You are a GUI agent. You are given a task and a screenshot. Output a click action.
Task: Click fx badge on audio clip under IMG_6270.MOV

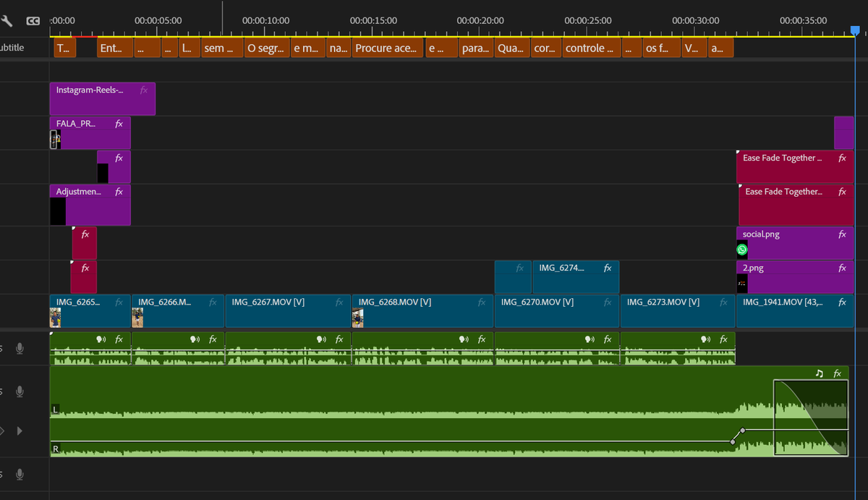coord(608,339)
